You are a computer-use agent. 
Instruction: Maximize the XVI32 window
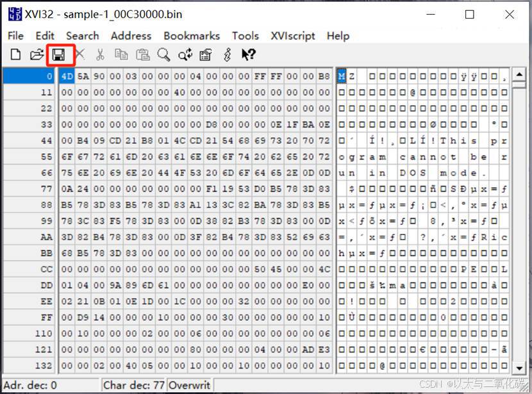click(470, 14)
